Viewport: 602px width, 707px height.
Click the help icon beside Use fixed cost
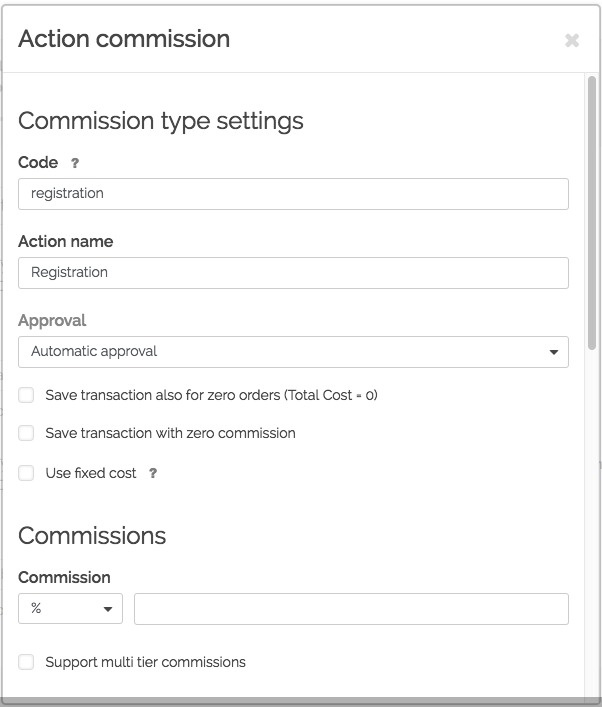pyautogui.click(x=153, y=473)
